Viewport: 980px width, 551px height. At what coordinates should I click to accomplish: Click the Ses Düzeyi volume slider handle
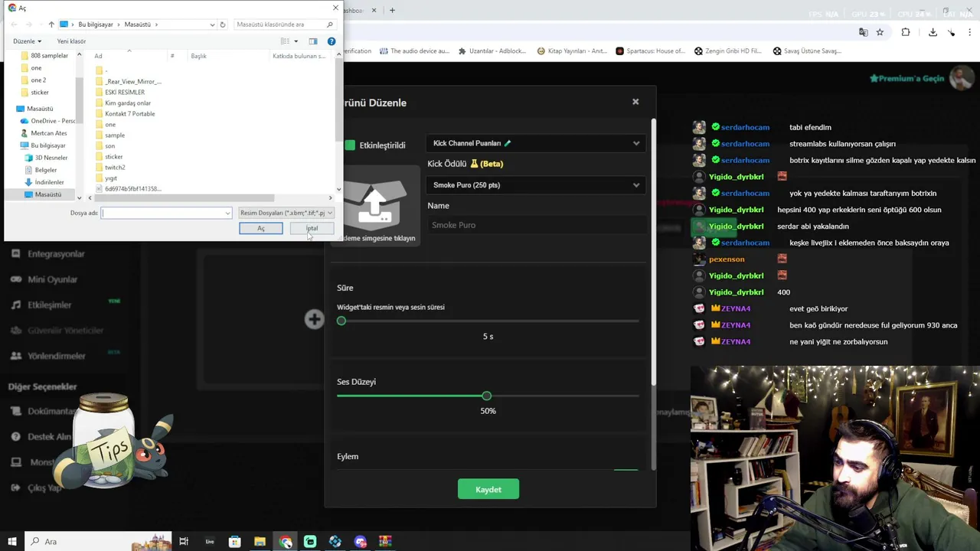(487, 396)
